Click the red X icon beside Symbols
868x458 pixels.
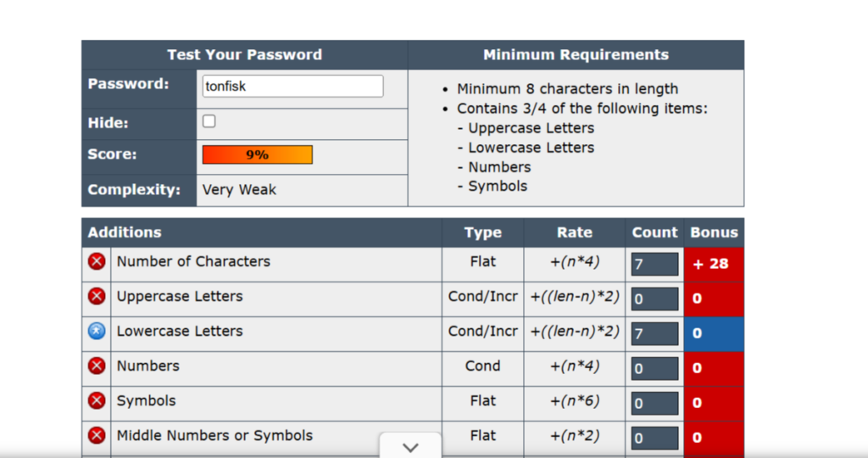tap(97, 401)
